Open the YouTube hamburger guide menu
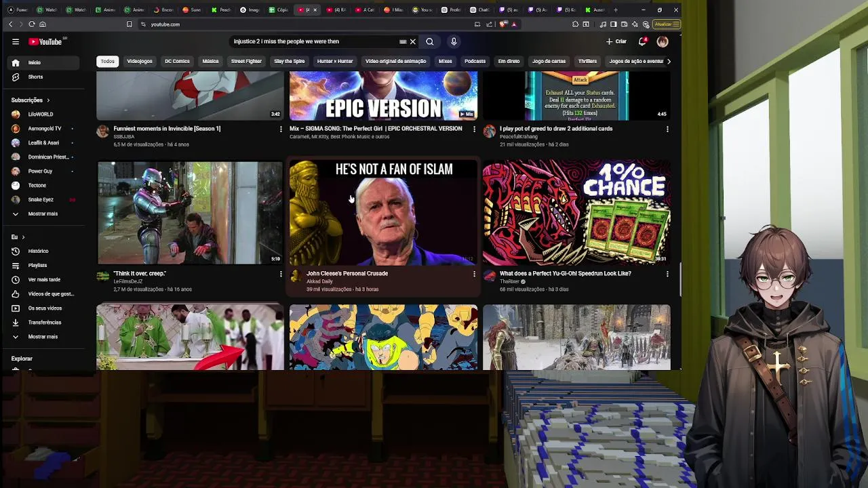Viewport: 868px width, 488px height. click(x=15, y=42)
